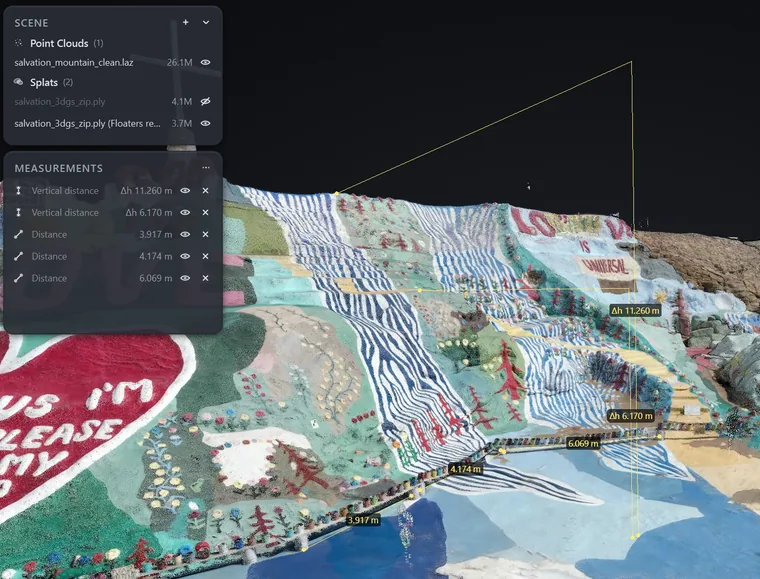
Task: Click the Splats section icon
Action: pos(18,82)
